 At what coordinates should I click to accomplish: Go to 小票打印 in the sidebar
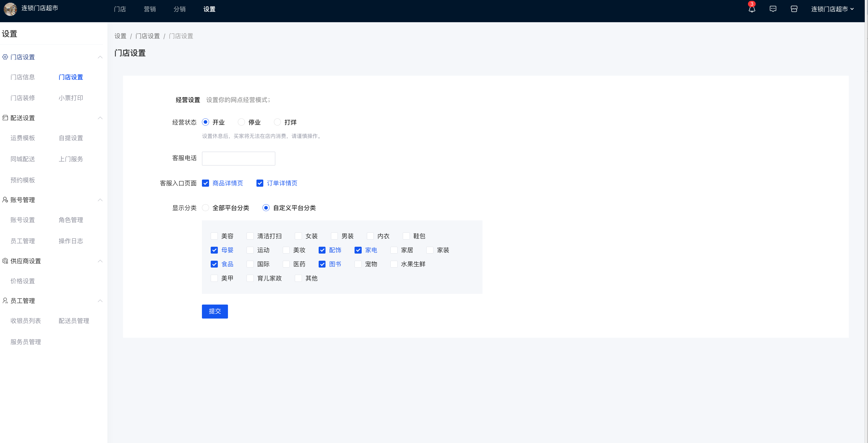71,98
